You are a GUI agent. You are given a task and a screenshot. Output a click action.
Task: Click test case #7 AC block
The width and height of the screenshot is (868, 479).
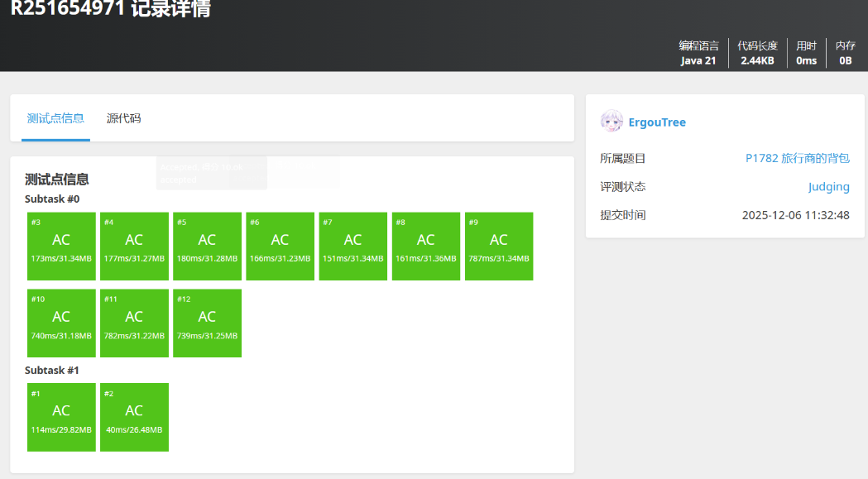pos(352,247)
